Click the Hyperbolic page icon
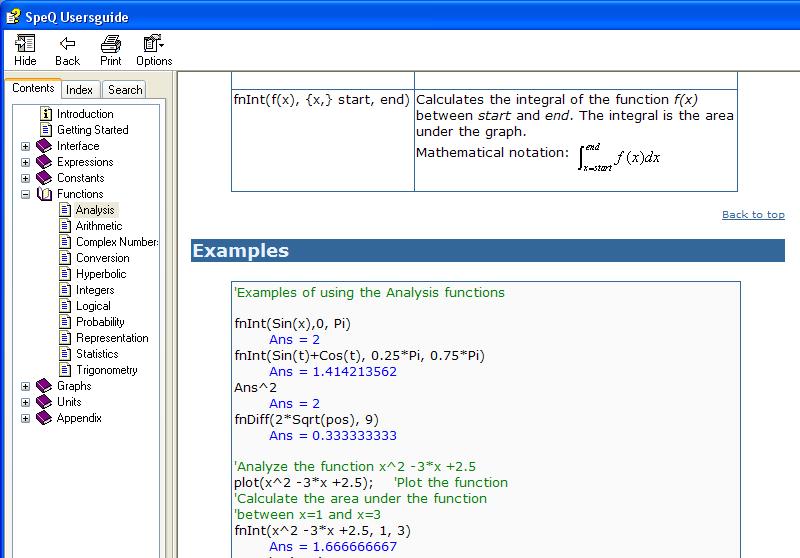Viewport: 800px width, 558px height. tap(65, 273)
